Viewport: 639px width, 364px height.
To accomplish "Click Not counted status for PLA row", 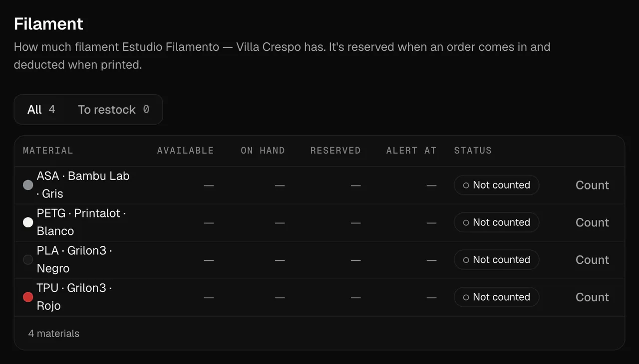I will (496, 260).
